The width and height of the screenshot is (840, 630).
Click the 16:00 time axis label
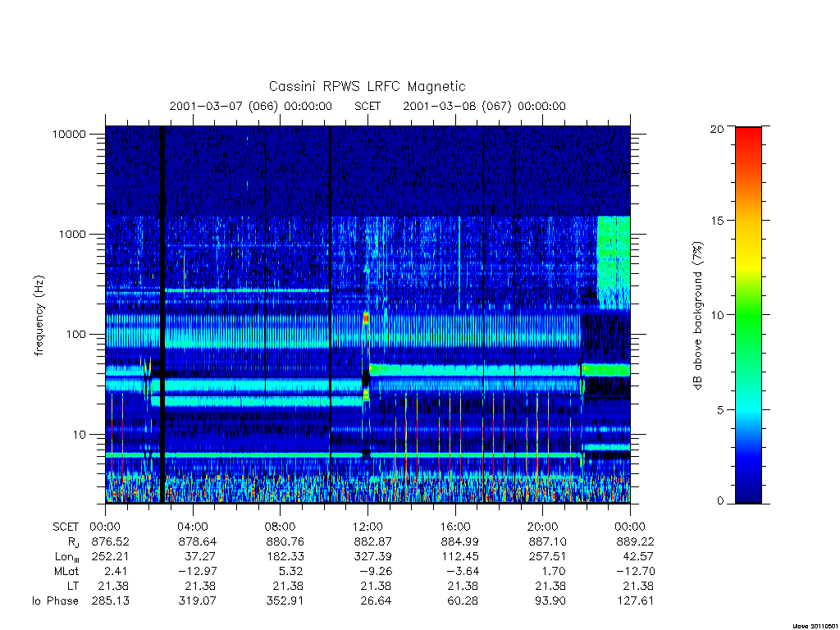pyautogui.click(x=455, y=527)
